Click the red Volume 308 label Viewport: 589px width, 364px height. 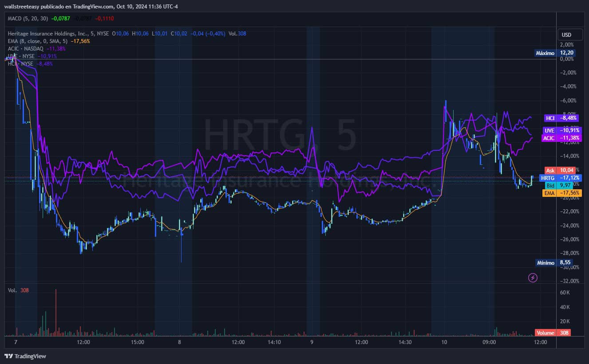553,333
